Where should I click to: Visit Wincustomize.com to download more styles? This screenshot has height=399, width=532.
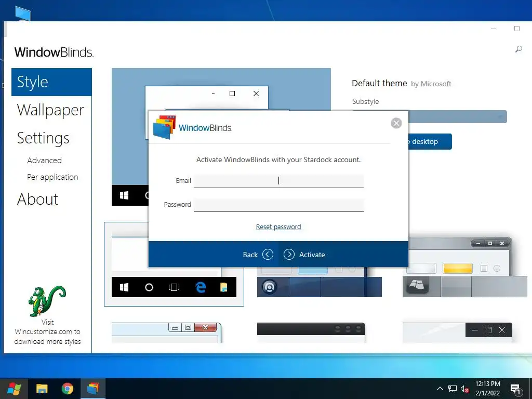pos(47,332)
